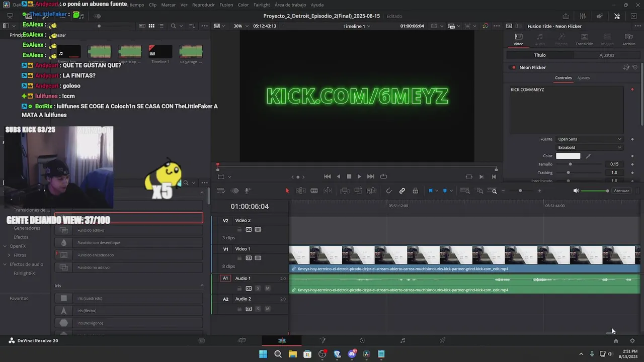Play forward in the viewer
This screenshot has height=362, width=644.
tap(359, 176)
